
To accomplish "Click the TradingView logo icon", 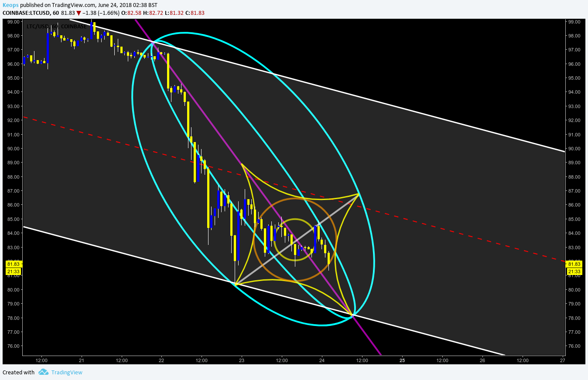I will tap(43, 372).
